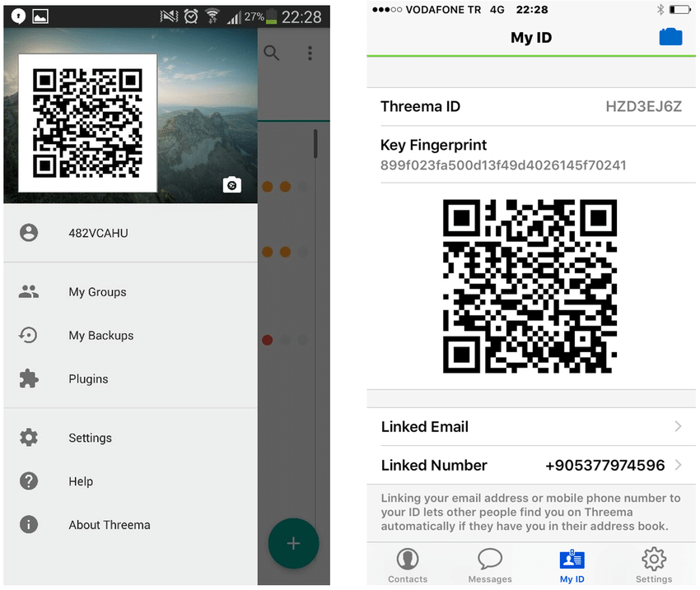Tap the About Threema info icon
Screen dimensions: 700x590
tap(29, 524)
